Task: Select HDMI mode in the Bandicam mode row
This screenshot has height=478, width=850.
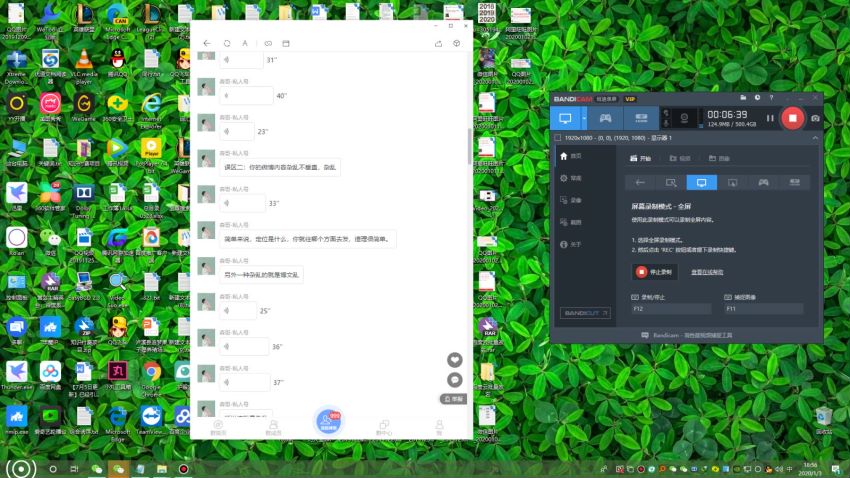Action: click(794, 183)
